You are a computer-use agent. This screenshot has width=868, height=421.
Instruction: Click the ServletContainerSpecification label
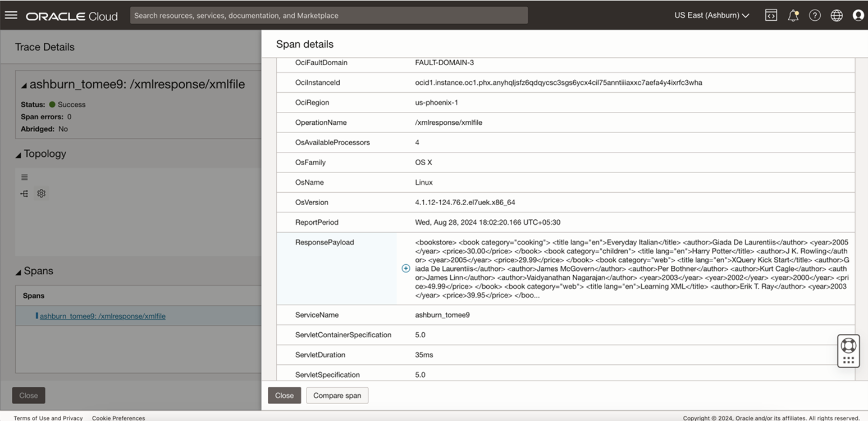[343, 335]
